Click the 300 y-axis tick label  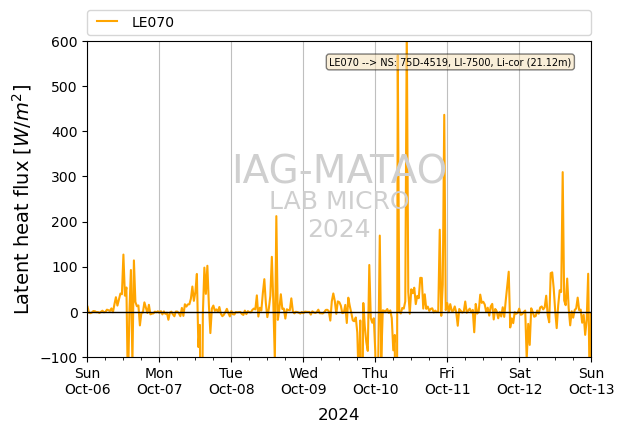(x=64, y=177)
